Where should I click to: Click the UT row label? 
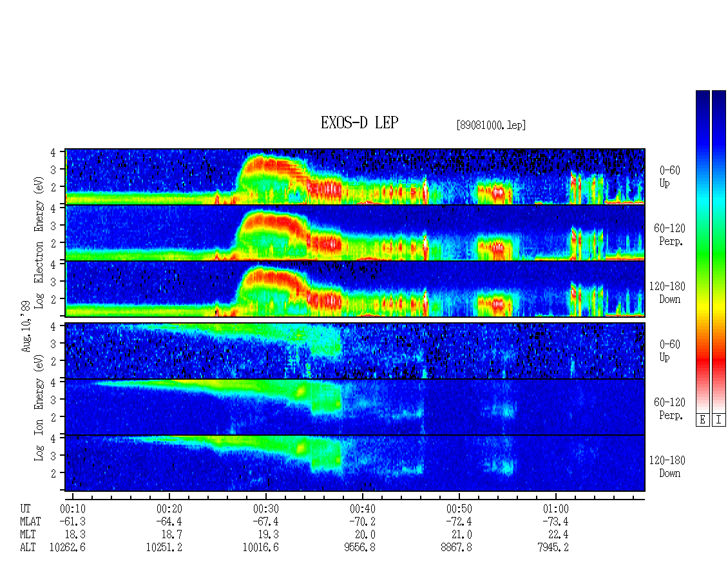26,509
